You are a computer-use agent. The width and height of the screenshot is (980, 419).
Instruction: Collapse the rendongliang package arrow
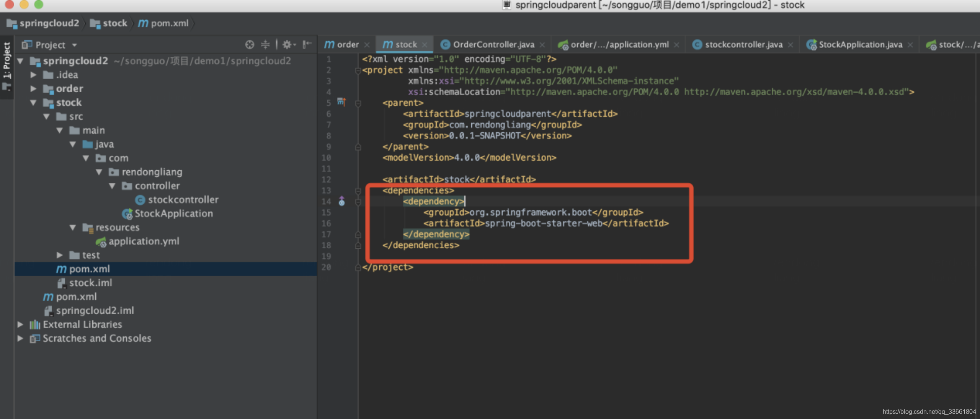click(99, 172)
